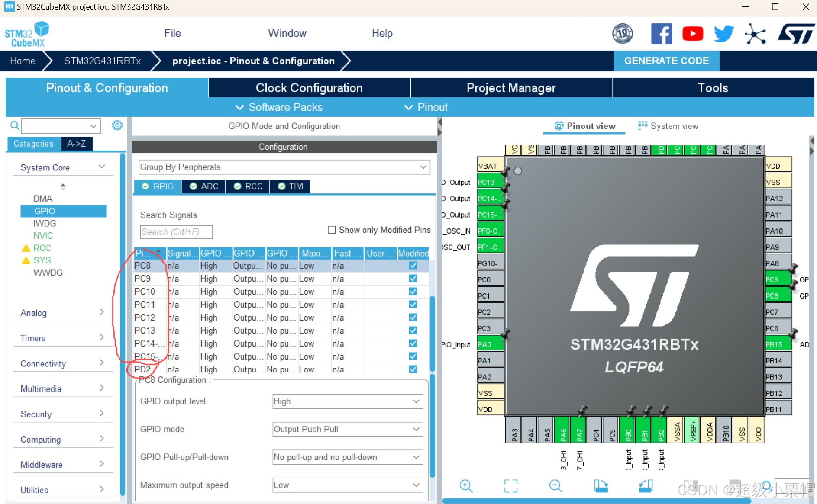Open the categories settings gear icon
Screen dimensions: 817x504
tap(117, 125)
